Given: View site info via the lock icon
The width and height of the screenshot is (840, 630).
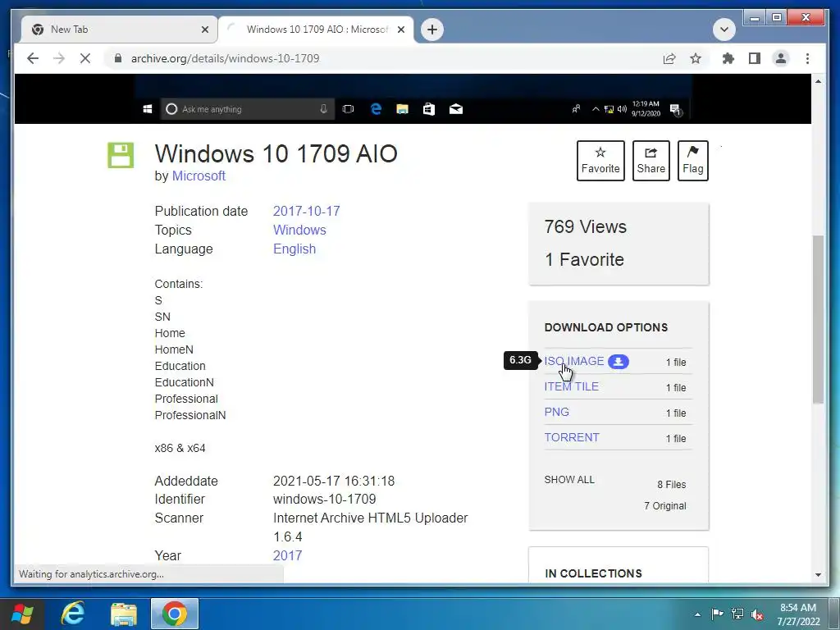Looking at the screenshot, I should [118, 58].
